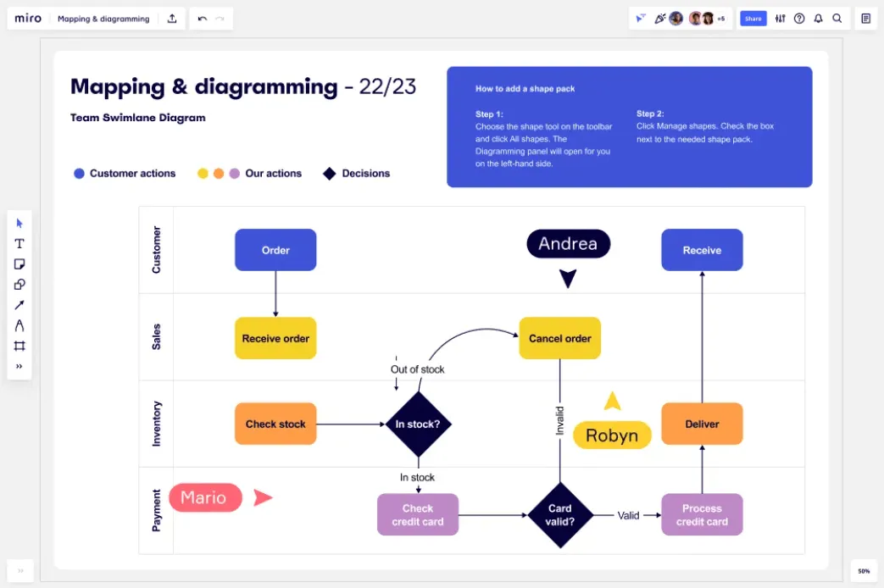
Task: Expand bottom-left panel chevron
Action: pos(20,570)
